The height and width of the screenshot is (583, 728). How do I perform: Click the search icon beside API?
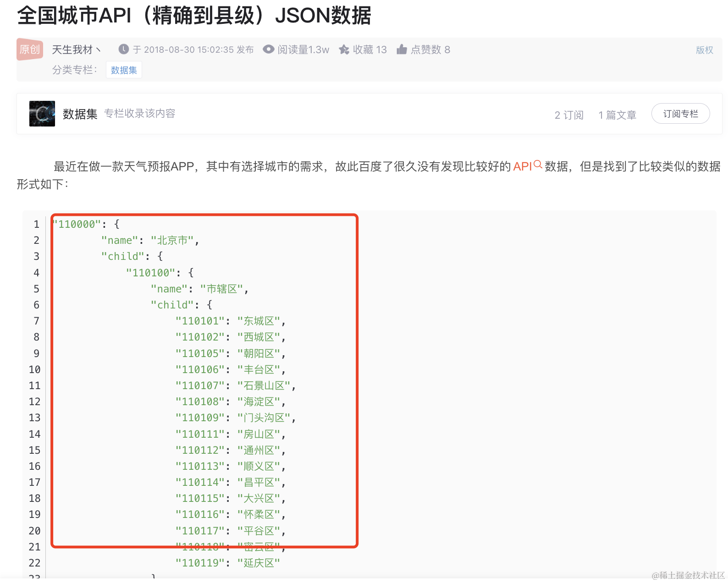click(x=538, y=165)
